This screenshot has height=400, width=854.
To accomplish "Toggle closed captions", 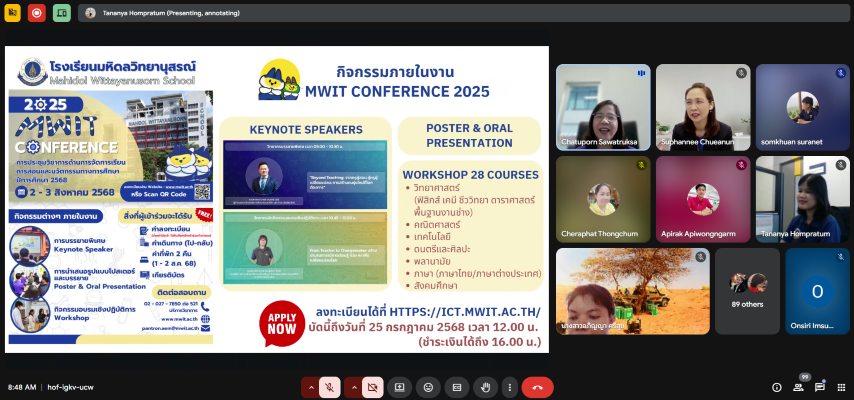I will pos(457,387).
